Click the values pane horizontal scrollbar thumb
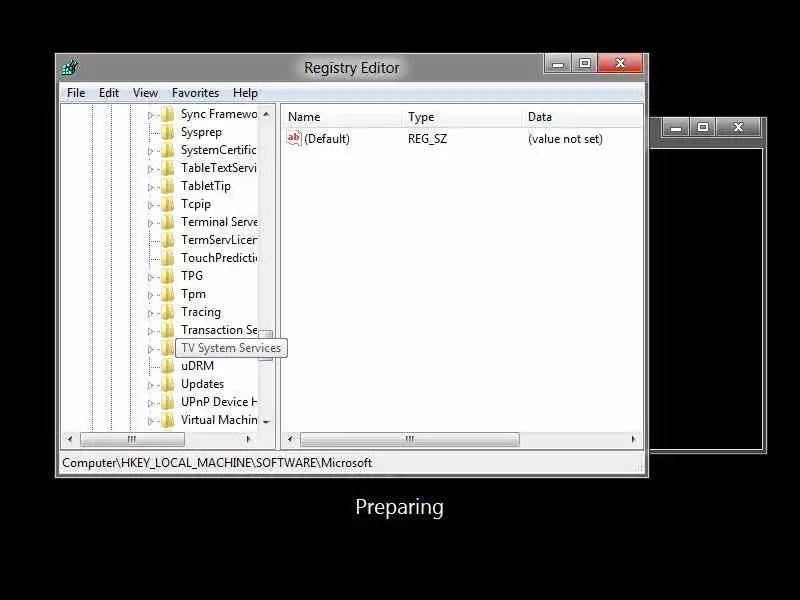The height and width of the screenshot is (600, 800). click(410, 439)
